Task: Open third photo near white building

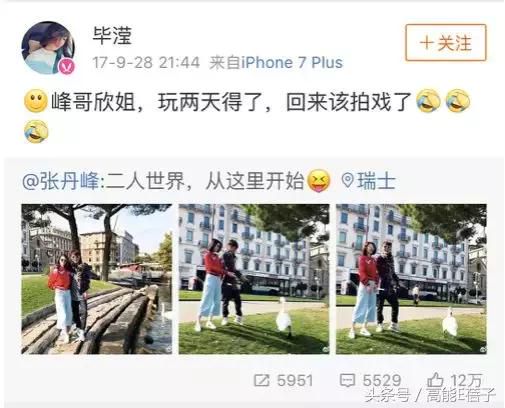Action: tap(411, 279)
